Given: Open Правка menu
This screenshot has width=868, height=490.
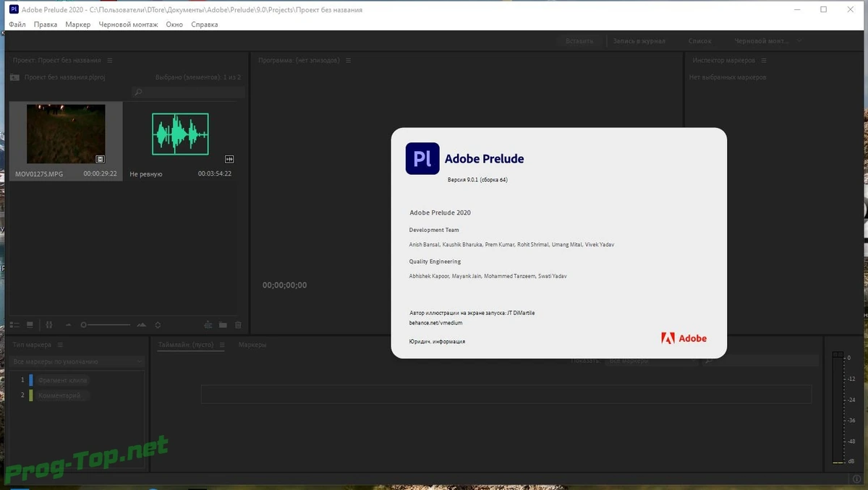Looking at the screenshot, I should coord(46,25).
